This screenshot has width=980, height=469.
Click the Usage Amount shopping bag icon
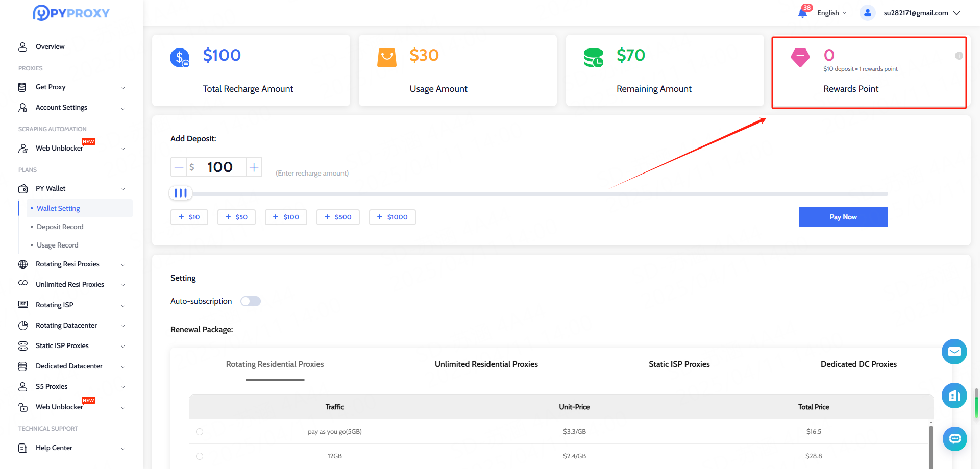tap(387, 58)
